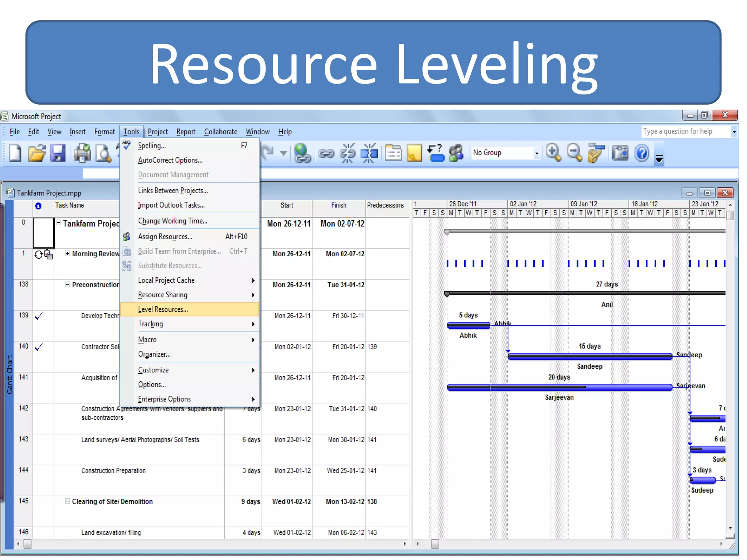Image resolution: width=747 pixels, height=560 pixels.
Task: Open the Tracking submenu
Action: [151, 324]
